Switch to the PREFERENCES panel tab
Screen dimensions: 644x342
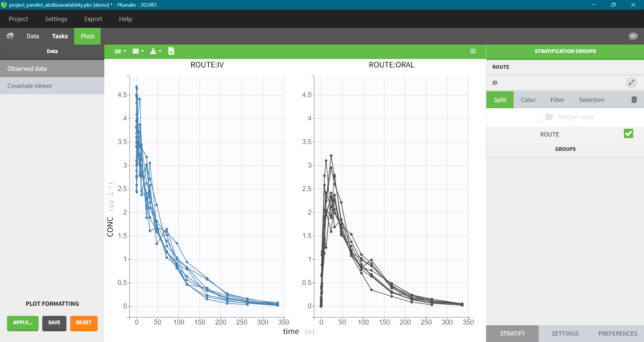tap(618, 333)
